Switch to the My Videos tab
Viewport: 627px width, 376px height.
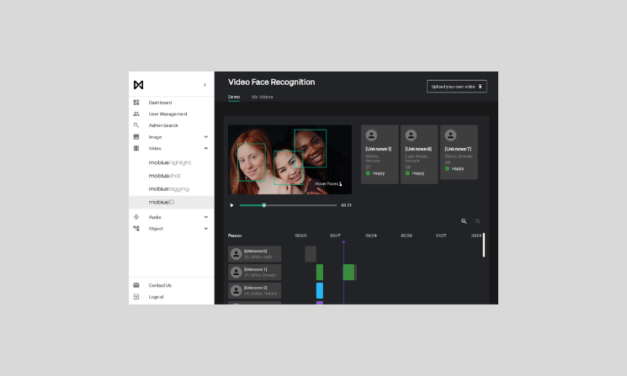pos(262,97)
